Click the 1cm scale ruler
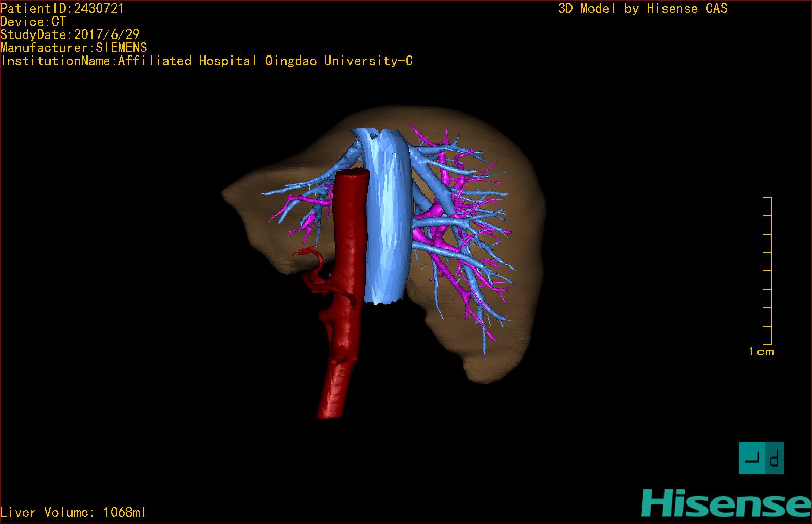 pos(768,271)
